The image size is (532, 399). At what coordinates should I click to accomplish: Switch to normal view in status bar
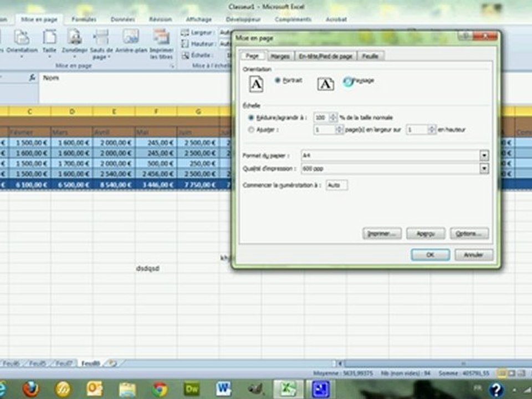point(502,373)
